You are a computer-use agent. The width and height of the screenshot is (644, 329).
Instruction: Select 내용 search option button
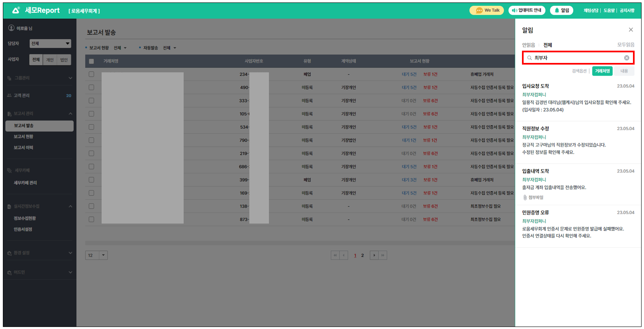pyautogui.click(x=624, y=71)
